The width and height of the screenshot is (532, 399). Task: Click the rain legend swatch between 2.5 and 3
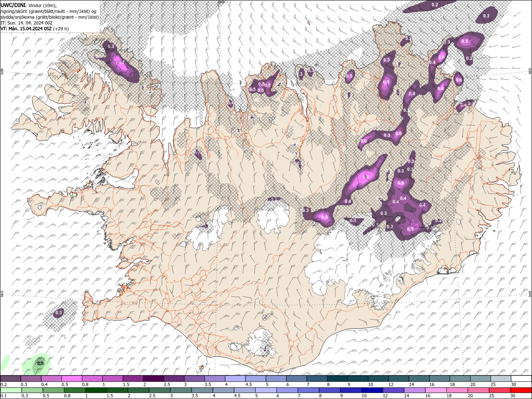pyautogui.click(x=160, y=390)
